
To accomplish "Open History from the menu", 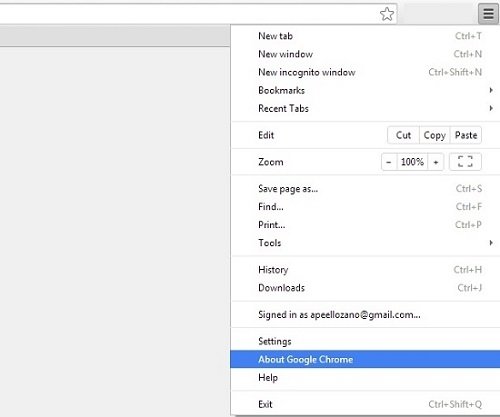I will [365, 269].
